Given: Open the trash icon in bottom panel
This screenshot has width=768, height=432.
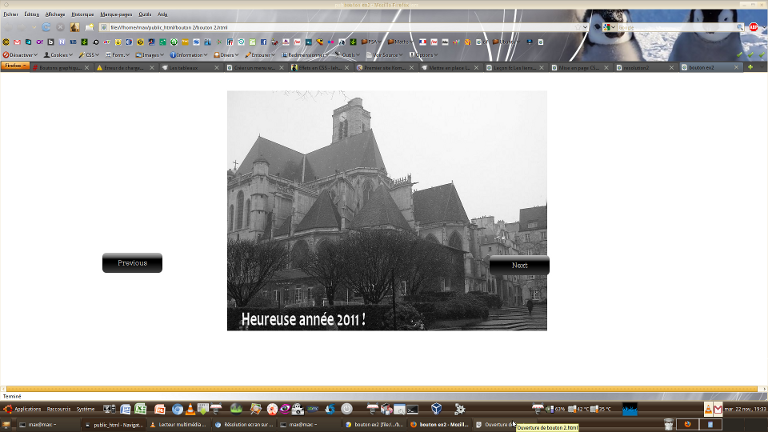Looking at the screenshot, I should (669, 424).
